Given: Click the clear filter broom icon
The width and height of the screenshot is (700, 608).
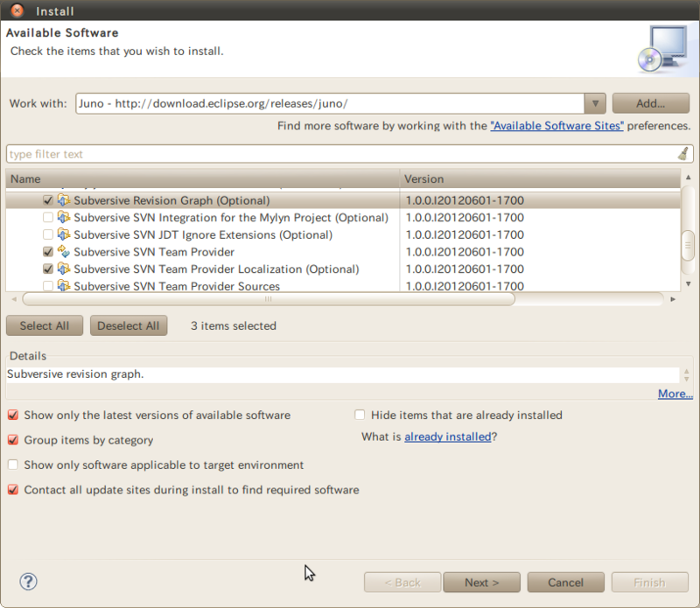Looking at the screenshot, I should (683, 154).
